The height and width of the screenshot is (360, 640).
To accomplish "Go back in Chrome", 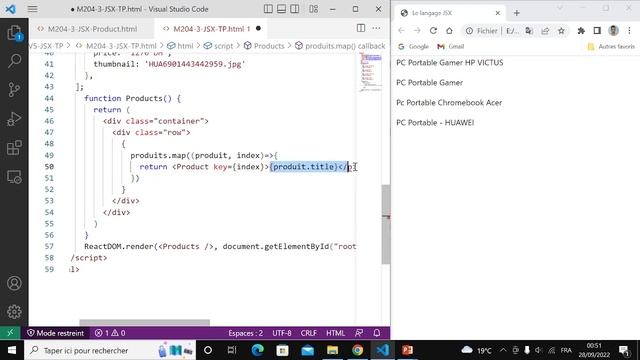I will pyautogui.click(x=402, y=31).
